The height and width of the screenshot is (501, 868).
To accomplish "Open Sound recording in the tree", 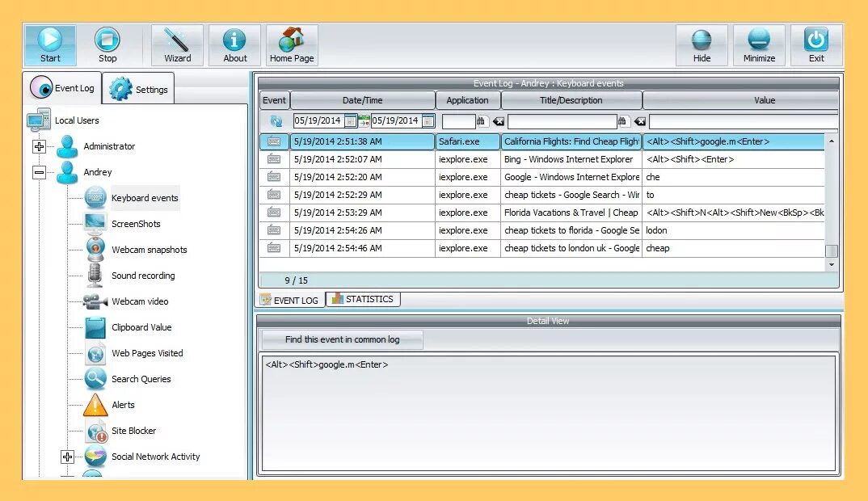I will tap(143, 276).
